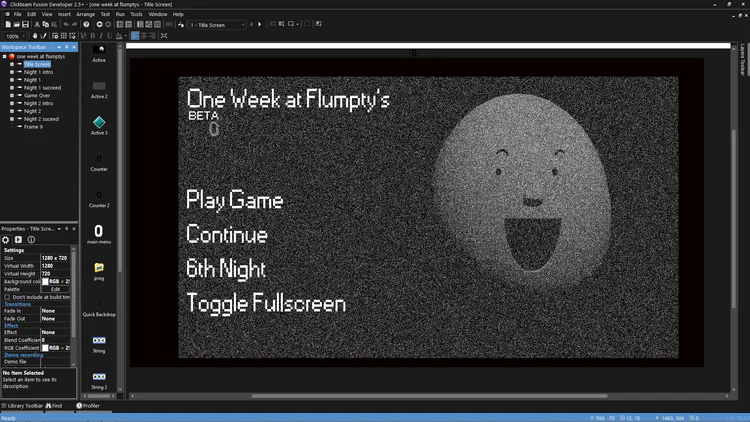Select the Active 2 object
The width and height of the screenshot is (750, 422).
(x=99, y=86)
